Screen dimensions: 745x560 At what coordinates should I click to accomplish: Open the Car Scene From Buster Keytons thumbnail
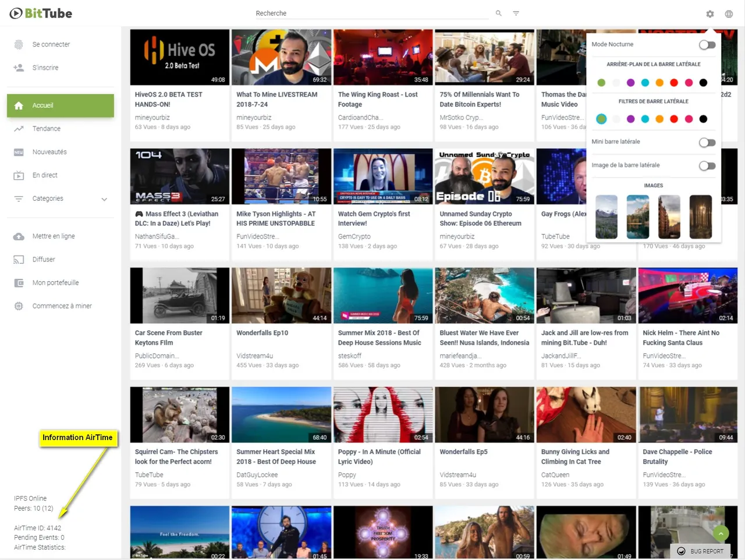click(180, 296)
